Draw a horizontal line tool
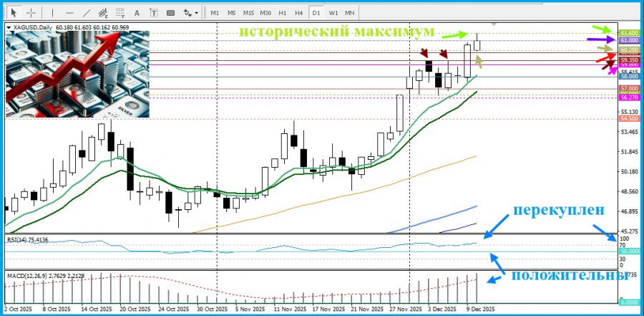 coord(69,13)
